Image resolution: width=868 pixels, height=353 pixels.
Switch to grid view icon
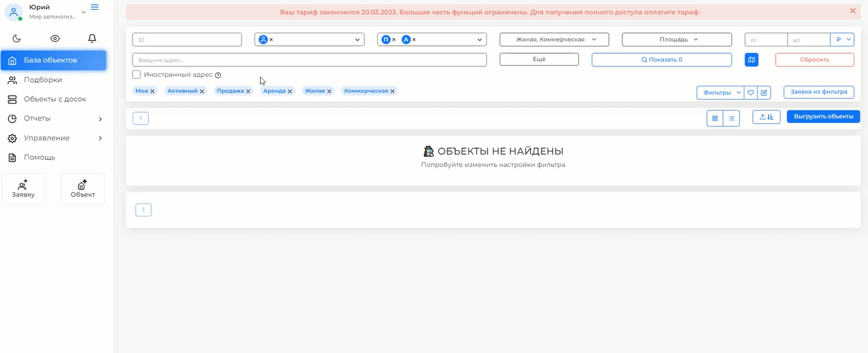tap(715, 119)
